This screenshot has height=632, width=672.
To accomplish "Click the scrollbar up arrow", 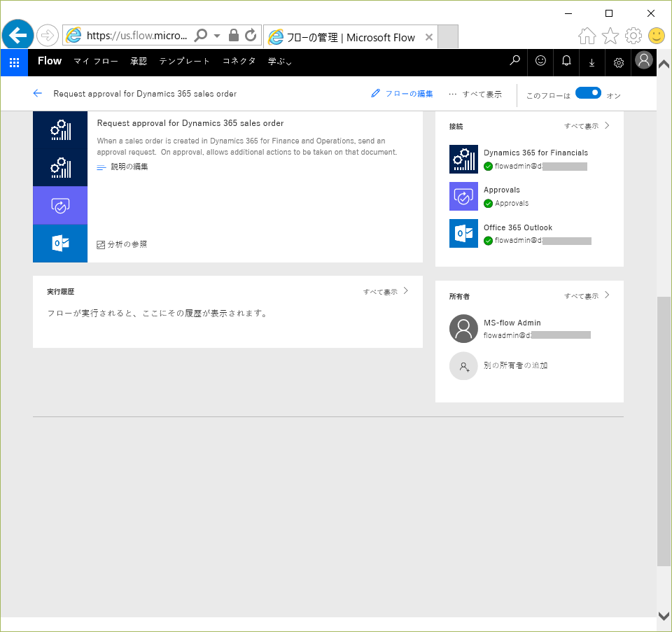I will 664,64.
